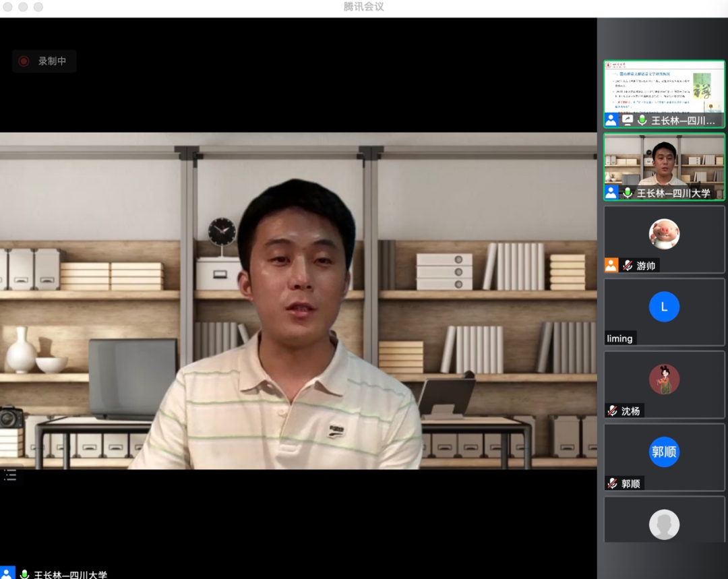Click the orange user icon beside 游帅

(x=611, y=265)
